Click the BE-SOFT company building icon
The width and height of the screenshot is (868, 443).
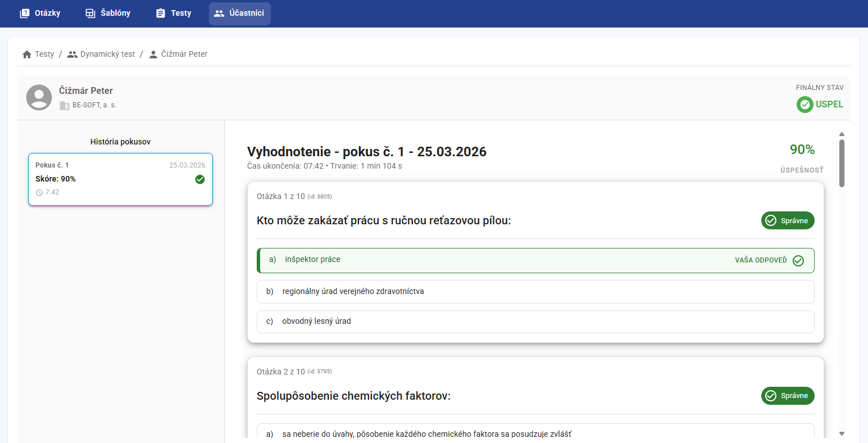(x=65, y=106)
